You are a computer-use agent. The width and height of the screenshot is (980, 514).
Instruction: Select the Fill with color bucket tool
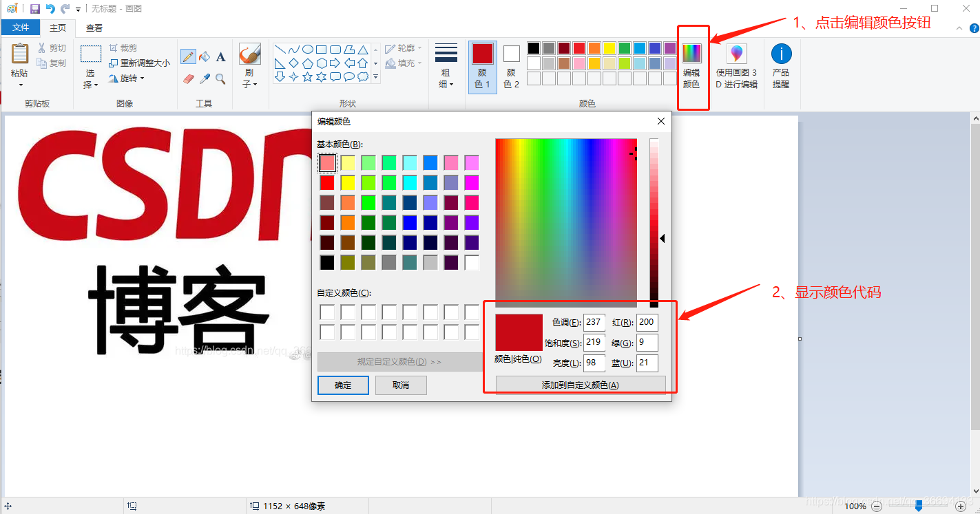tap(205, 57)
